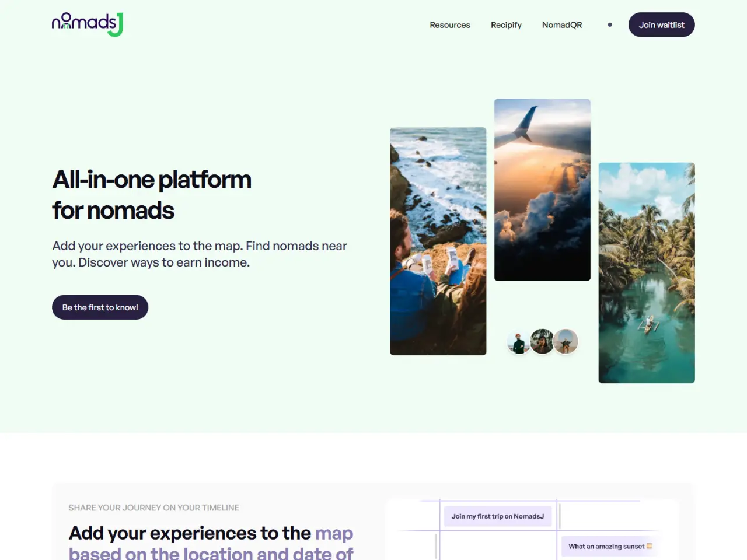This screenshot has height=560, width=747.
Task: Click the sunset emoji icon in chip
Action: click(x=649, y=546)
